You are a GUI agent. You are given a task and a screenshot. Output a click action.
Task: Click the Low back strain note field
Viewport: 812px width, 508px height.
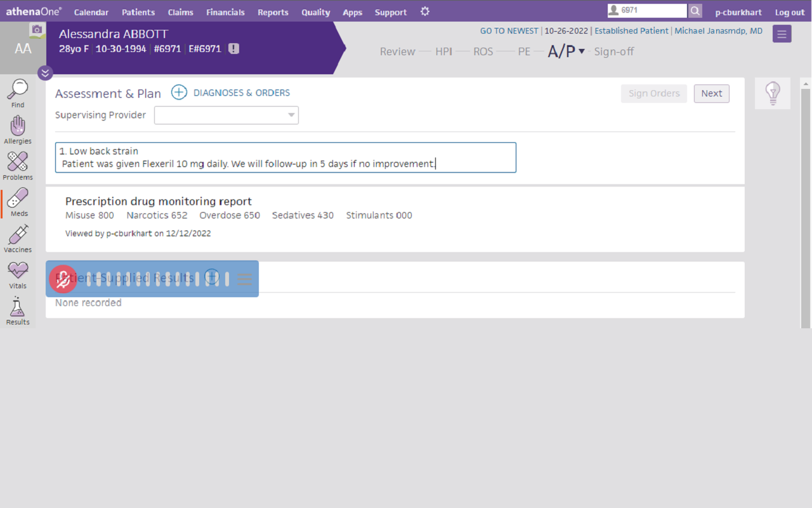(x=285, y=157)
